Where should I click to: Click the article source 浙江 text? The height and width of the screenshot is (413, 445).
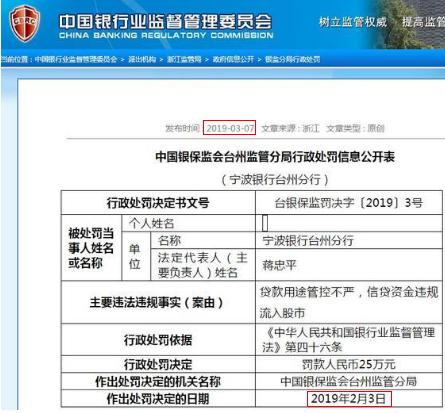pyautogui.click(x=311, y=128)
